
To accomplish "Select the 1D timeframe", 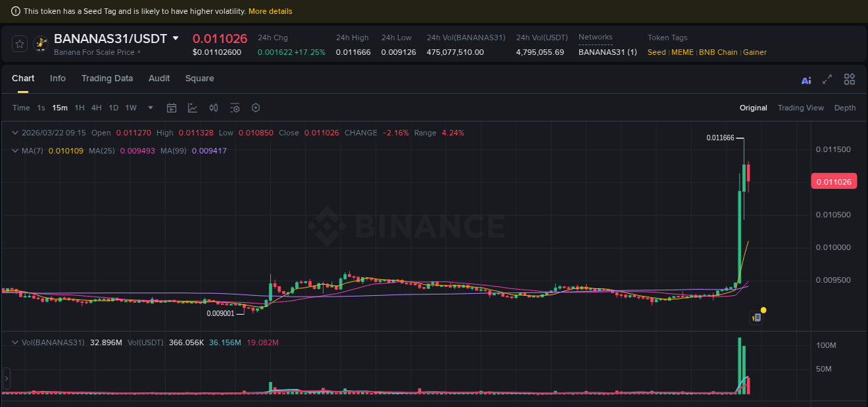I will click(113, 108).
